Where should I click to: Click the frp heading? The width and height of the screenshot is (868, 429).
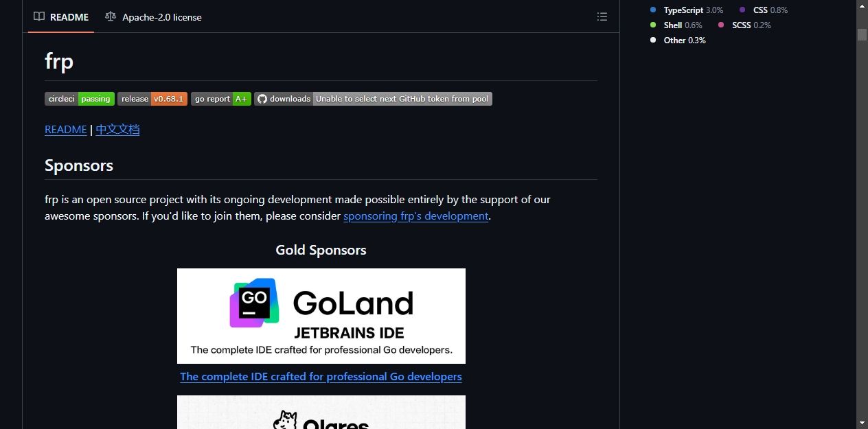(59, 61)
